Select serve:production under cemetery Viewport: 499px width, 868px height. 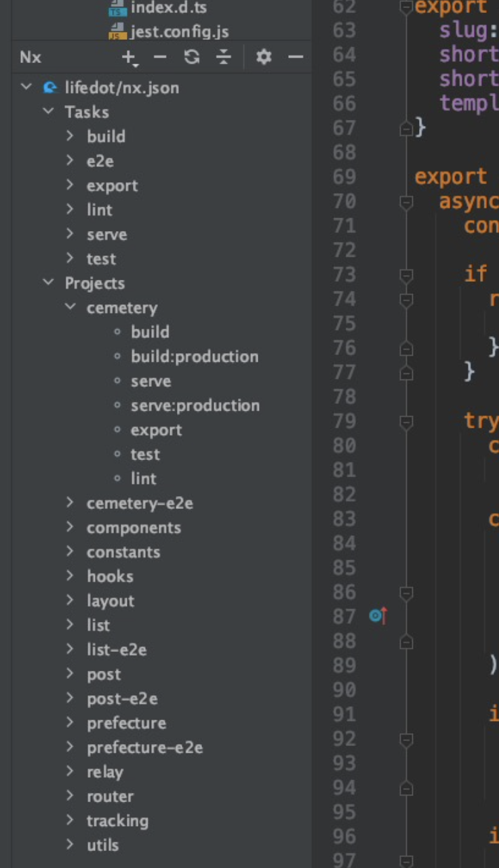click(195, 405)
